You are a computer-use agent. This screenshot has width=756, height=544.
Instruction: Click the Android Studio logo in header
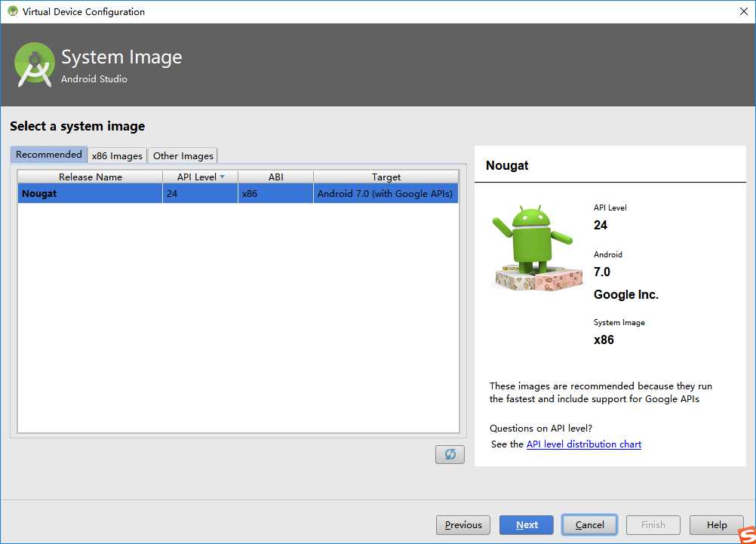(x=35, y=65)
